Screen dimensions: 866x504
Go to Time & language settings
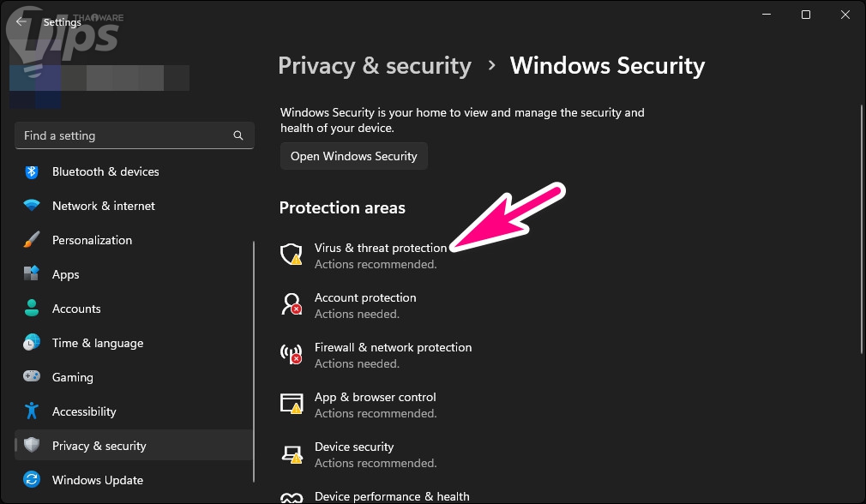[97, 343]
